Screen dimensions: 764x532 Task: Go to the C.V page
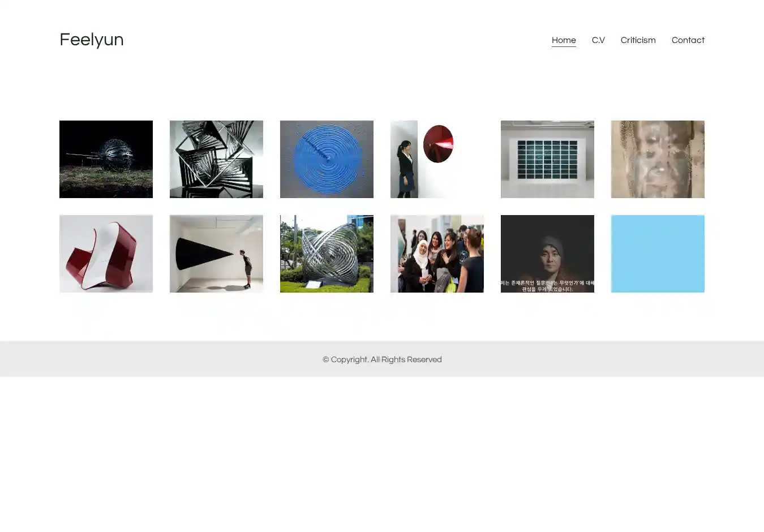(x=598, y=40)
